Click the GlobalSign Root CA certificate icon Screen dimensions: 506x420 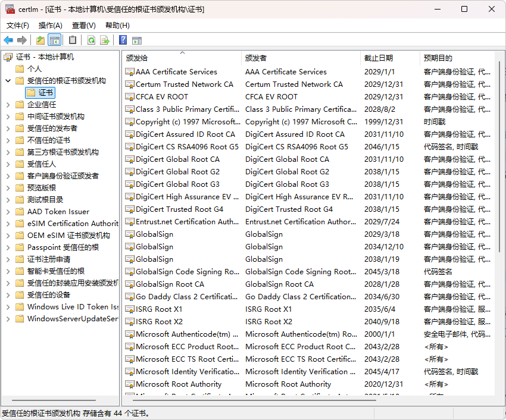(x=130, y=284)
